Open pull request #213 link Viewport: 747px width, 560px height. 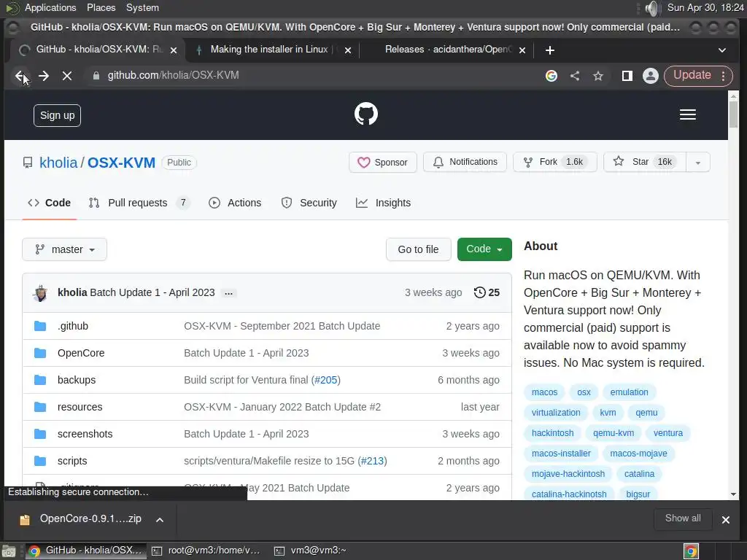point(372,461)
